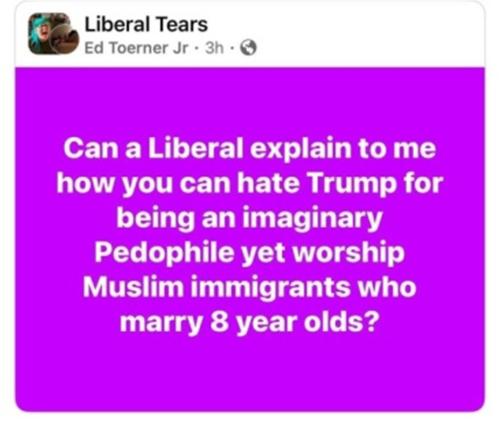Click the purple post background
Viewport: 500px width, 422px height.
pos(250,239)
